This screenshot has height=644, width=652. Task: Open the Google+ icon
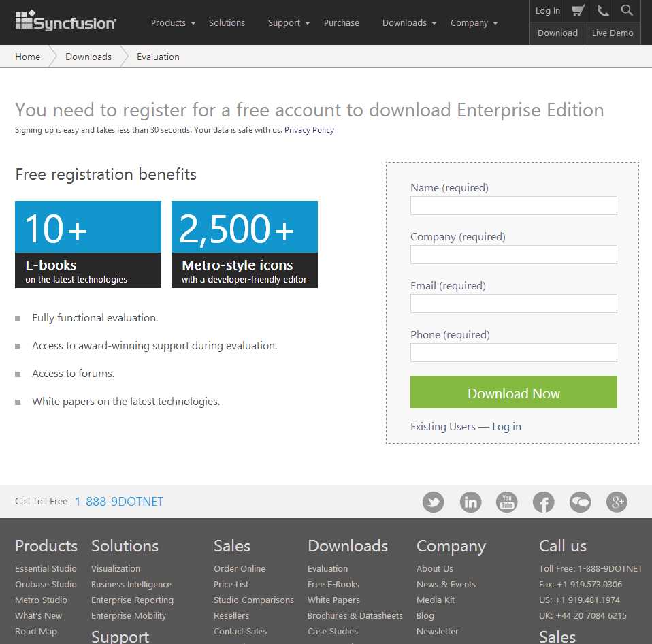(617, 502)
